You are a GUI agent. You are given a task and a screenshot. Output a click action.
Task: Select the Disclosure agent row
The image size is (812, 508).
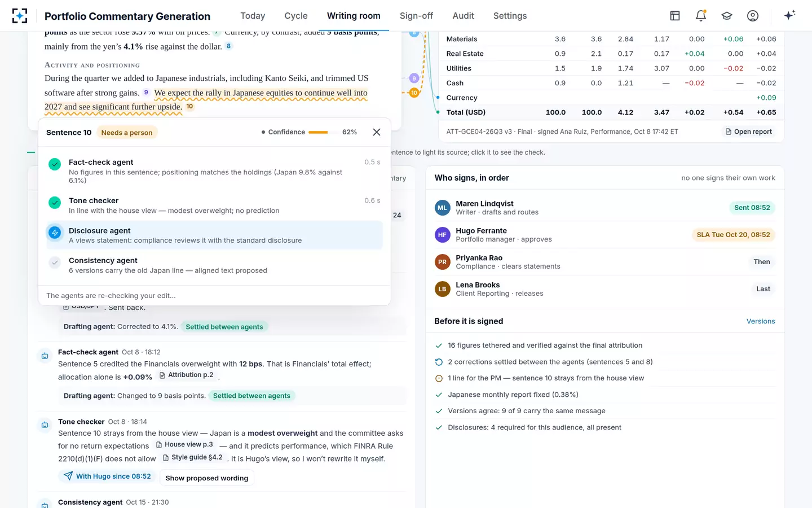click(x=214, y=235)
